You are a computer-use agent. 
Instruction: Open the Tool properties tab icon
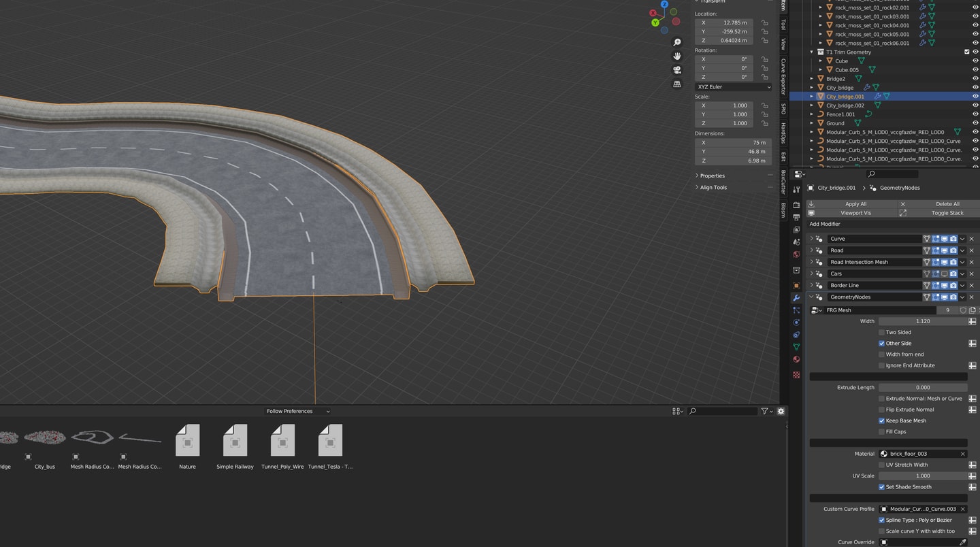(x=796, y=190)
